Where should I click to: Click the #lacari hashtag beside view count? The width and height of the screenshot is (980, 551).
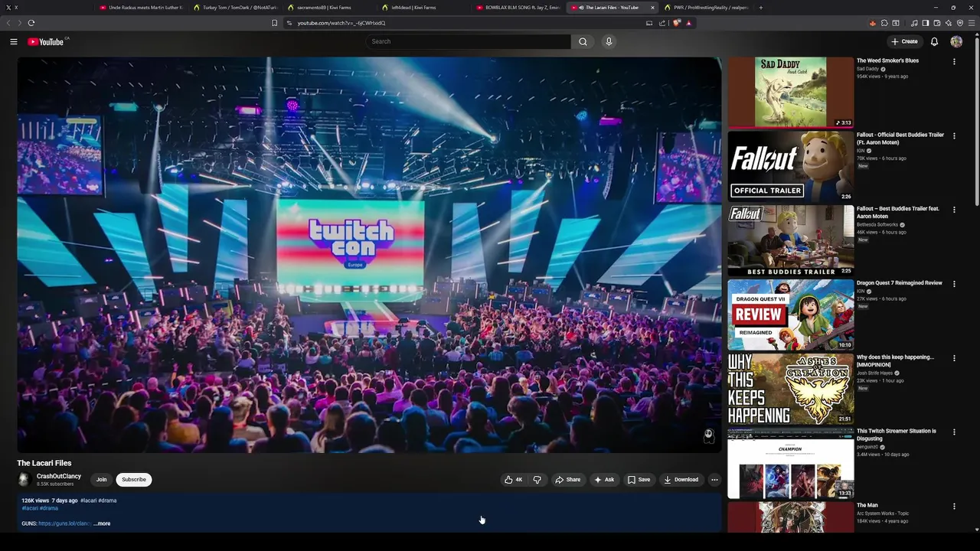coord(88,500)
